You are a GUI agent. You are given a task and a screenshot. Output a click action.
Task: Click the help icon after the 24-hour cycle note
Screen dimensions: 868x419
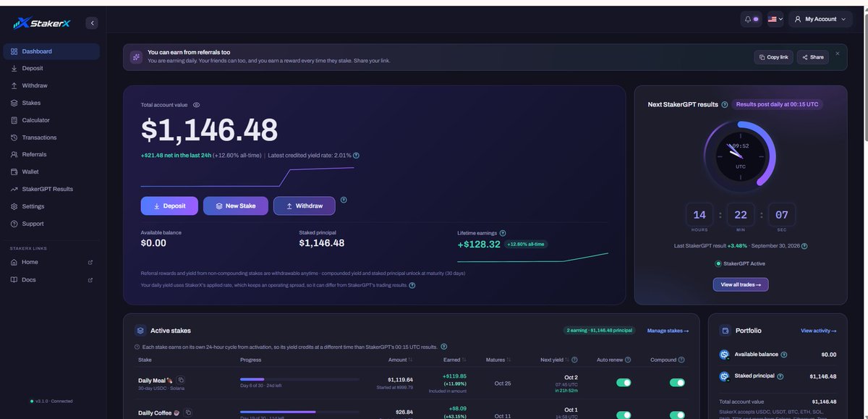[444, 347]
